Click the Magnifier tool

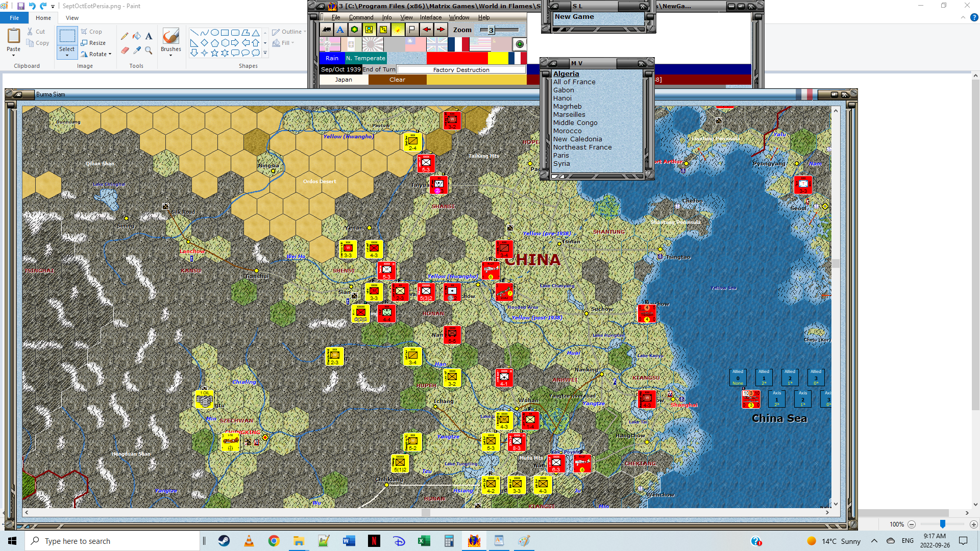point(149,50)
